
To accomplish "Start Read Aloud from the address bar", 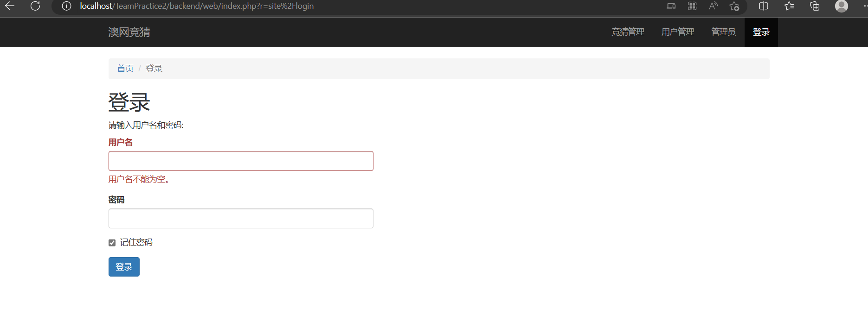I will click(x=713, y=6).
